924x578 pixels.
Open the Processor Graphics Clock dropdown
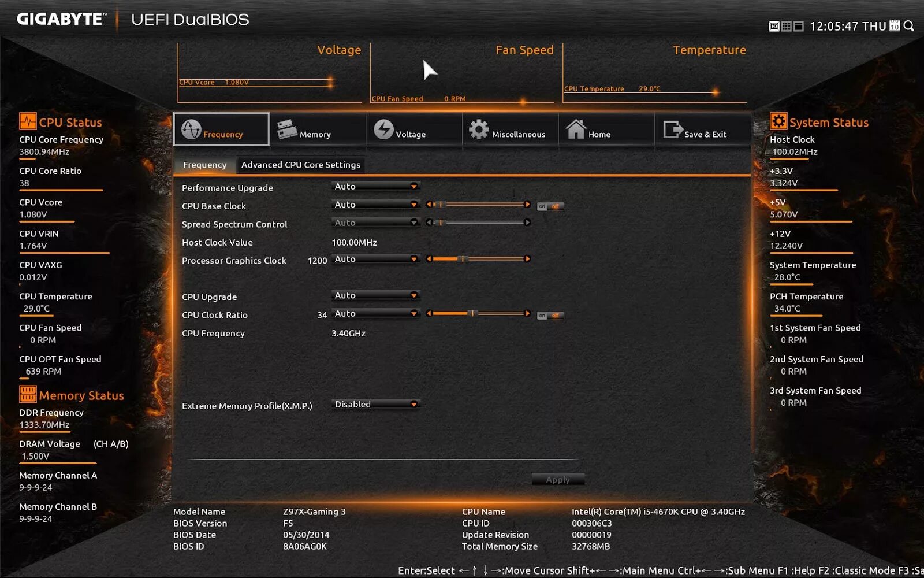[376, 259]
